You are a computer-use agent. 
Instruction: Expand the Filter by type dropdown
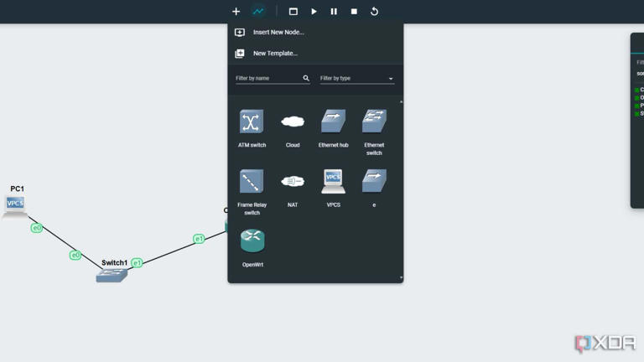coord(356,79)
